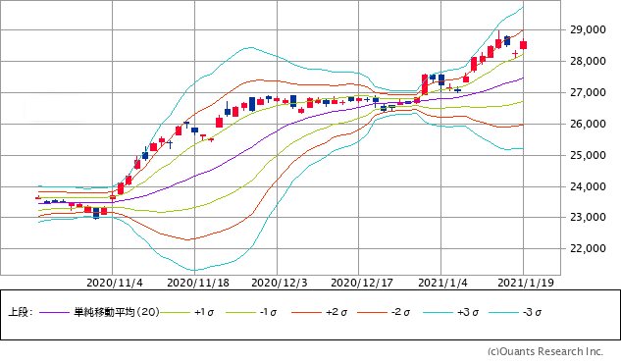Click the 2020/11/18 date label
The image size is (621, 364).
[198, 283]
